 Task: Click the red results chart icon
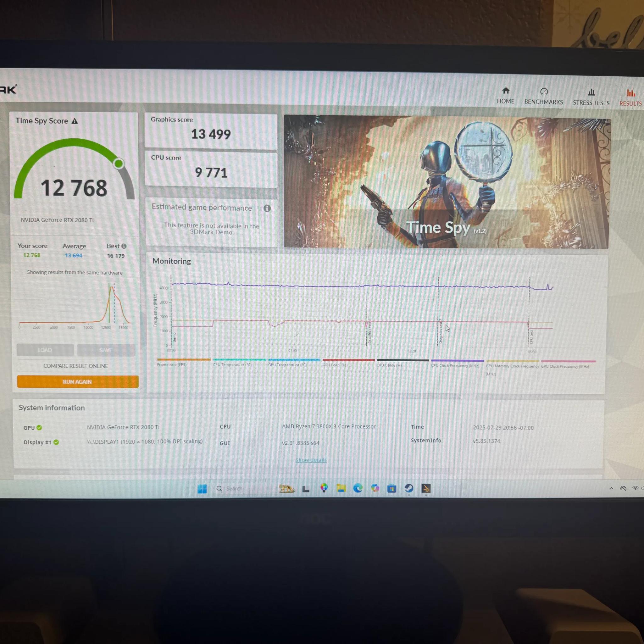(631, 93)
